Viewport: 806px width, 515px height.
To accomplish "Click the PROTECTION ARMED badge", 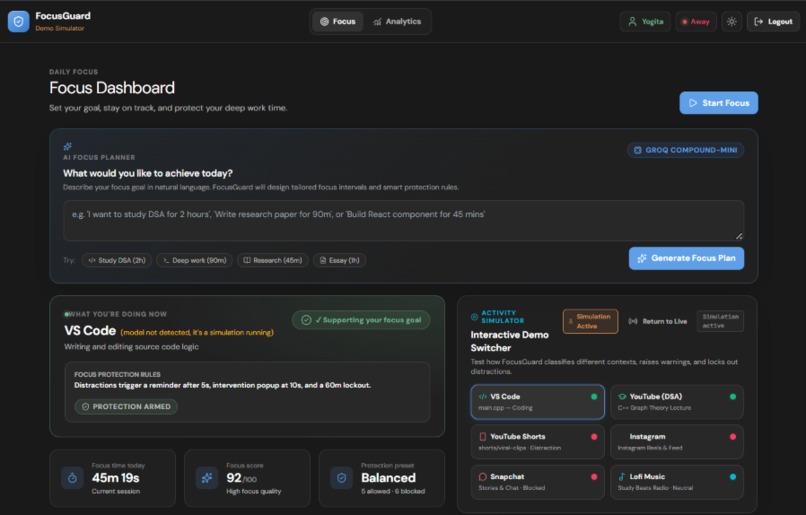I will [x=126, y=407].
